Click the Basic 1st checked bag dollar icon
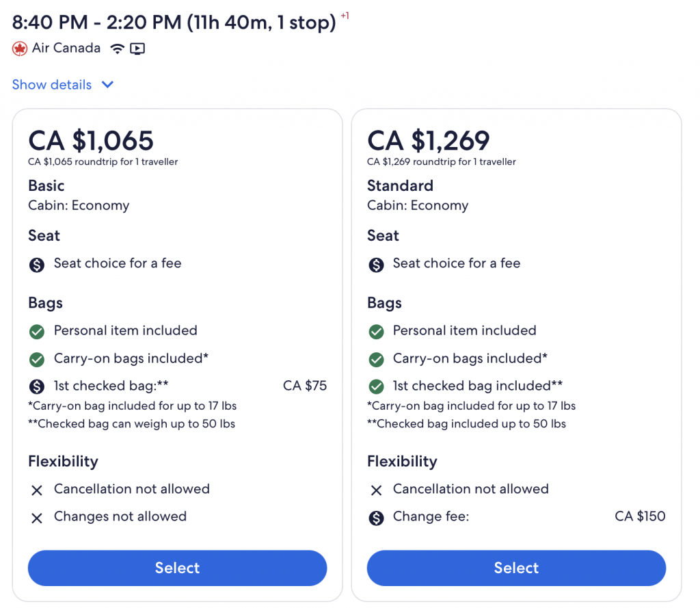Screen dimensions: 700x608 [x=37, y=386]
